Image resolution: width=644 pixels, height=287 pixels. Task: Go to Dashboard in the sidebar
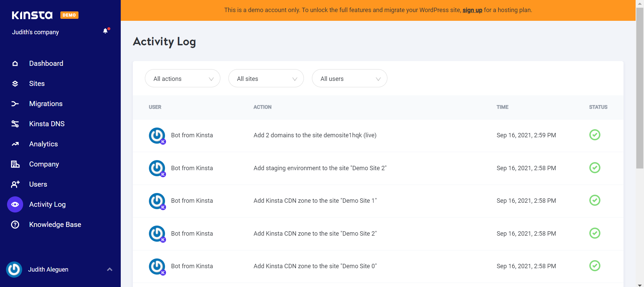46,63
